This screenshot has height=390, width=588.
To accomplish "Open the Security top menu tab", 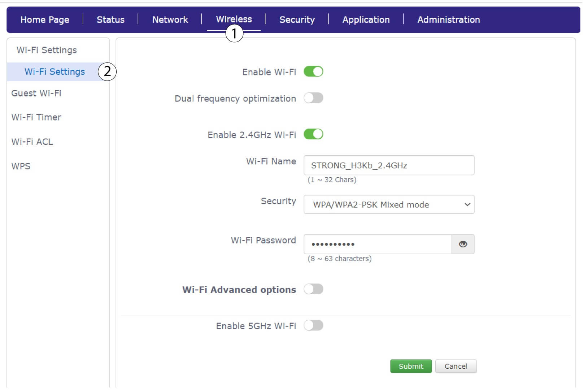I will (x=297, y=19).
